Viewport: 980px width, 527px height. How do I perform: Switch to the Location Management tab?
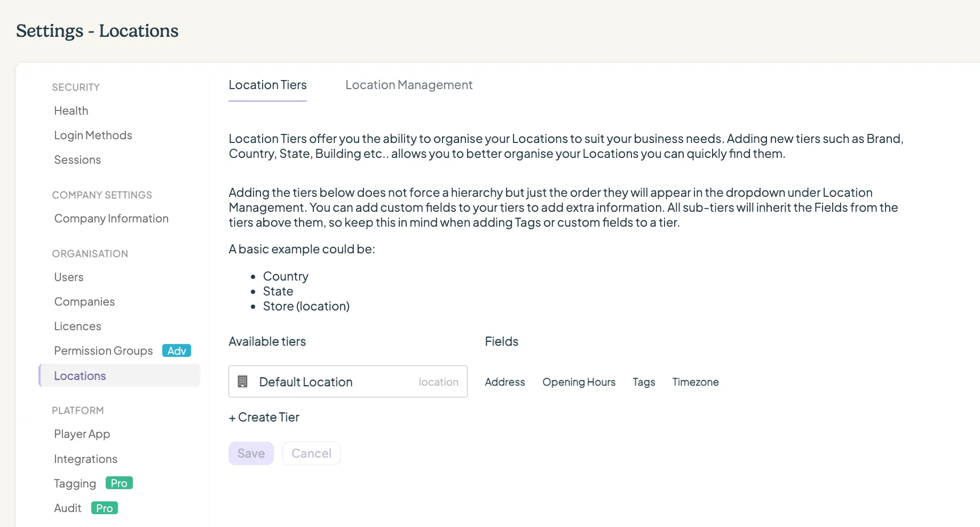[409, 85]
